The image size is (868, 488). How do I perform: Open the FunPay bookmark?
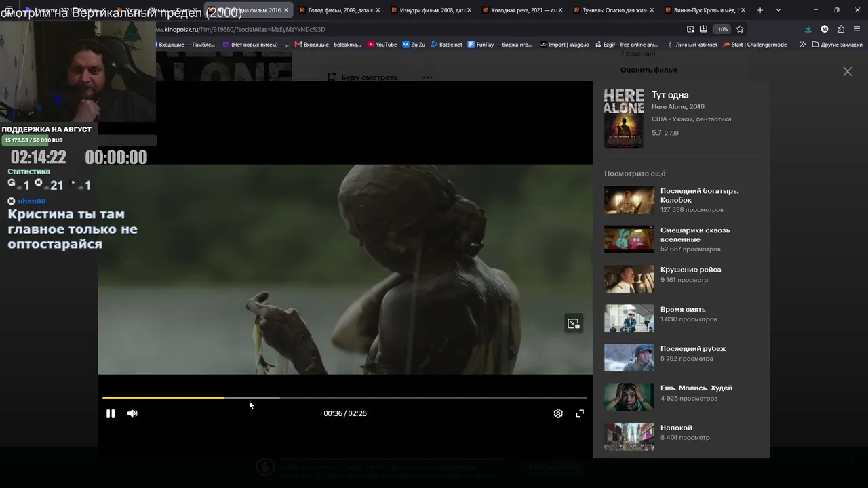click(x=500, y=45)
